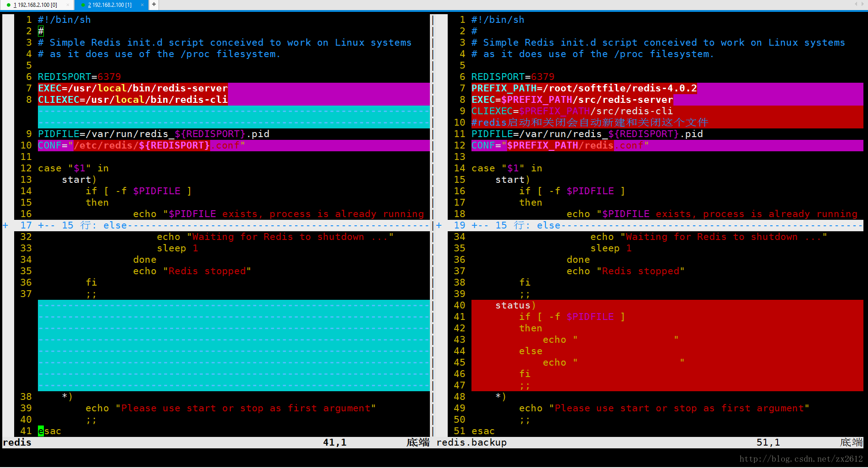Viewport: 868px width, 468px height.
Task: Click the left pane fold text '+-- 15 行: else'
Action: coord(82,225)
